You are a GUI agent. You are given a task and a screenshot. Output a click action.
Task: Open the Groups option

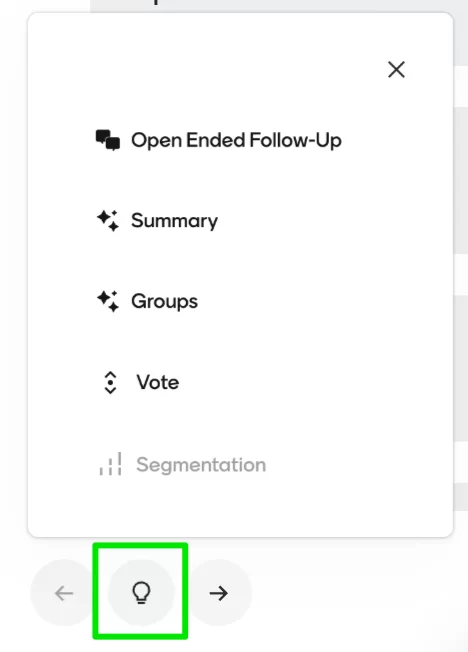[x=147, y=301]
